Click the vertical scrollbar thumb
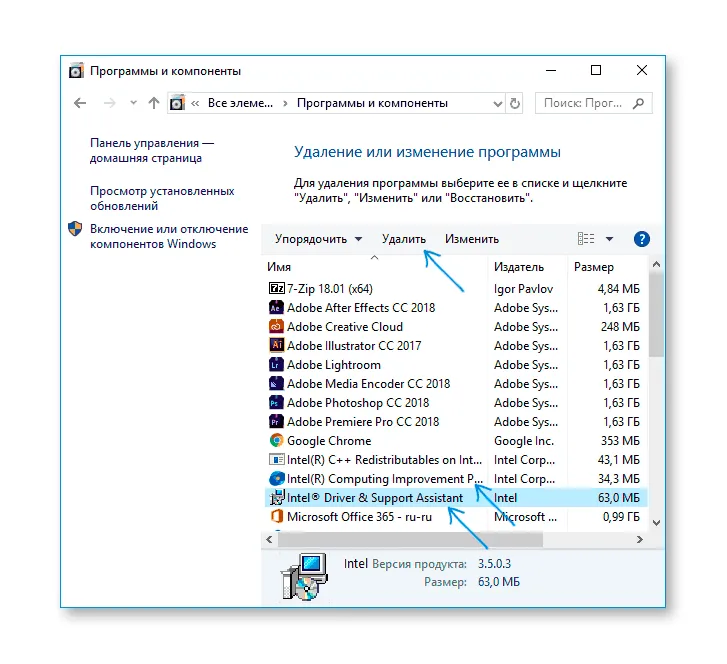Image resolution: width=727 pixels, height=664 pixels. coord(656,315)
